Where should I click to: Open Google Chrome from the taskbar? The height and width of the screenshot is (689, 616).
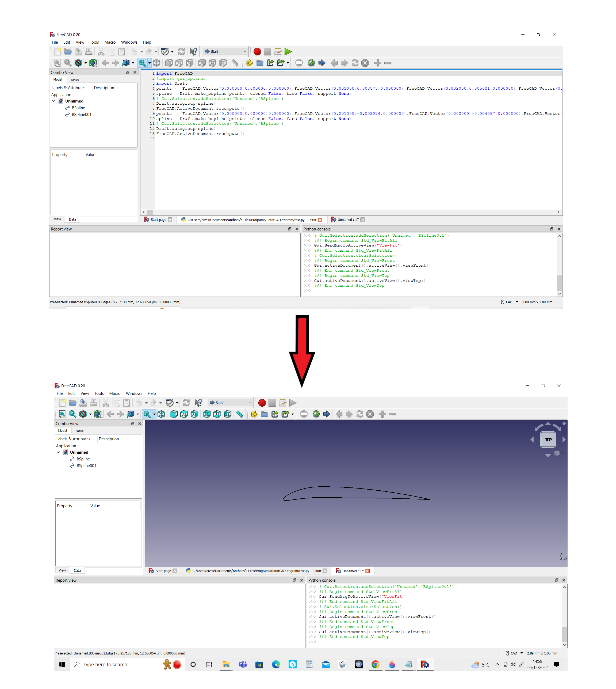coord(375,664)
